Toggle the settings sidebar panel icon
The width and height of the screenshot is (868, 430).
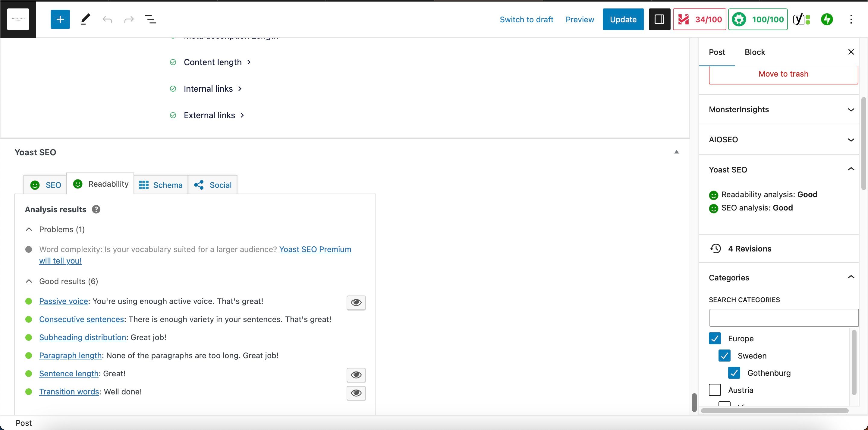tap(659, 19)
